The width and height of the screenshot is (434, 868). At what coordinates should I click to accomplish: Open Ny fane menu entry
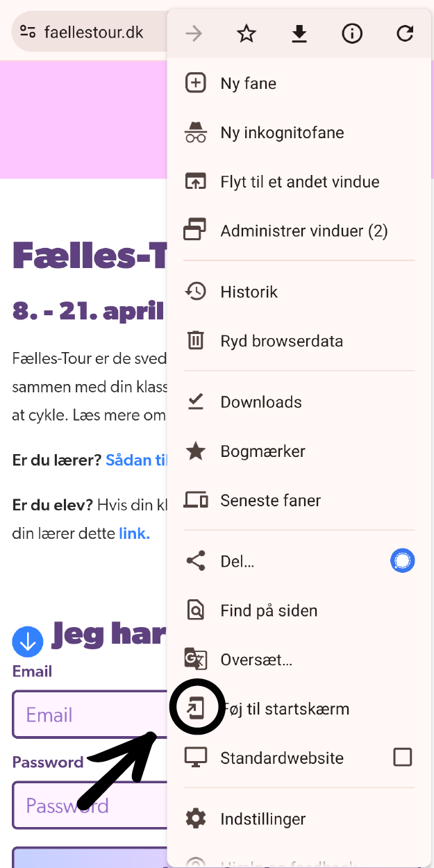tap(248, 83)
